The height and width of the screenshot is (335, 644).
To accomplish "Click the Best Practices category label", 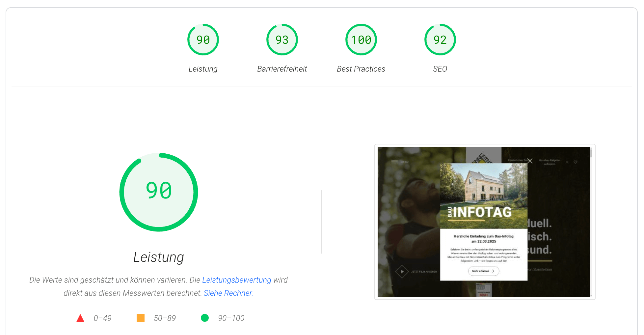I will pos(361,69).
